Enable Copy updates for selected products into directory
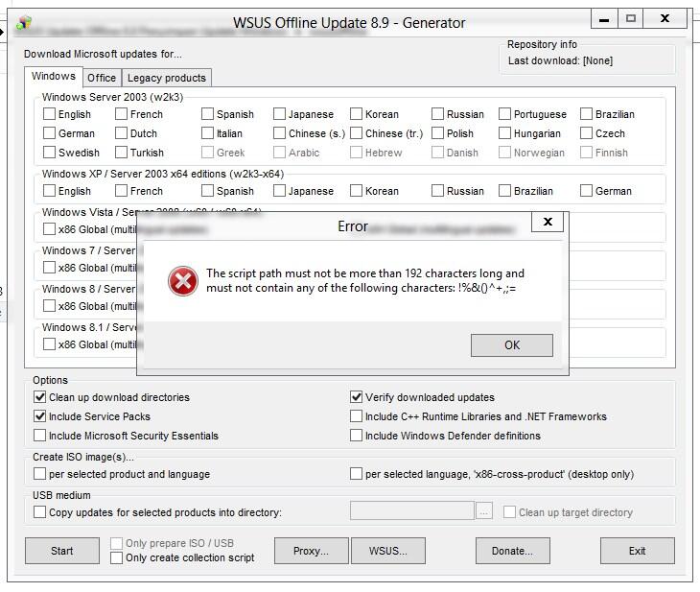 coord(39,512)
